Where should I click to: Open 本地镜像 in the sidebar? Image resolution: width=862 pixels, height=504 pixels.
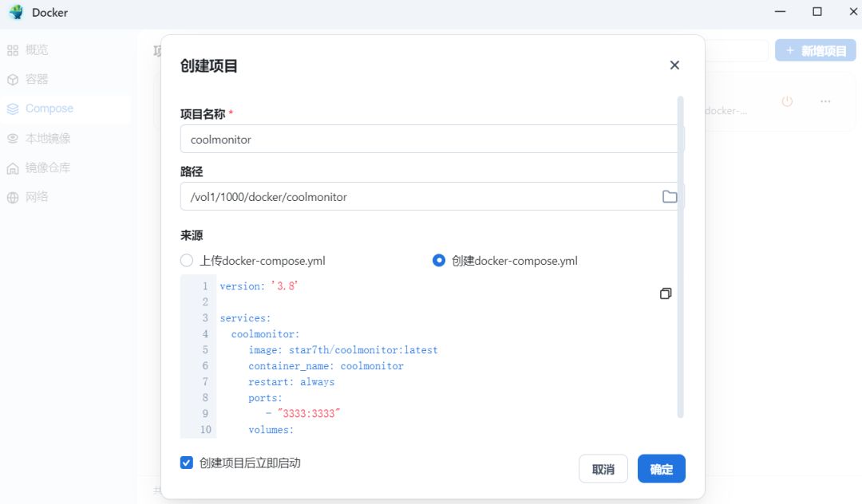click(48, 138)
